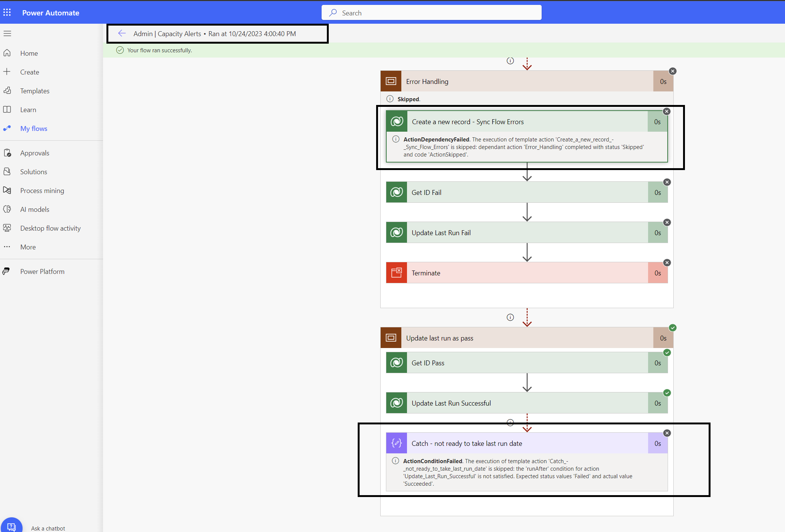Click the info icon above the Error Handling scope

click(510, 61)
